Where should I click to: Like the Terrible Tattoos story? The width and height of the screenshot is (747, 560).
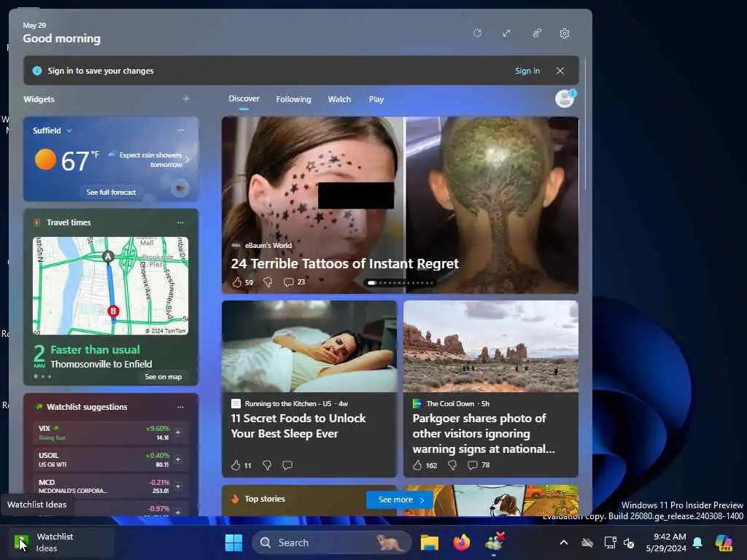click(237, 282)
